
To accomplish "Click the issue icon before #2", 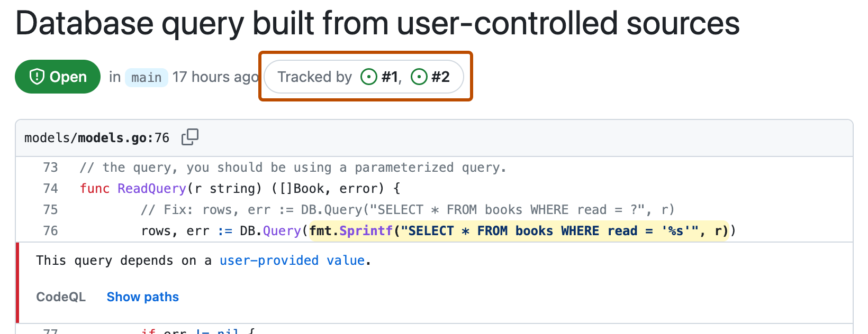I will 419,77.
